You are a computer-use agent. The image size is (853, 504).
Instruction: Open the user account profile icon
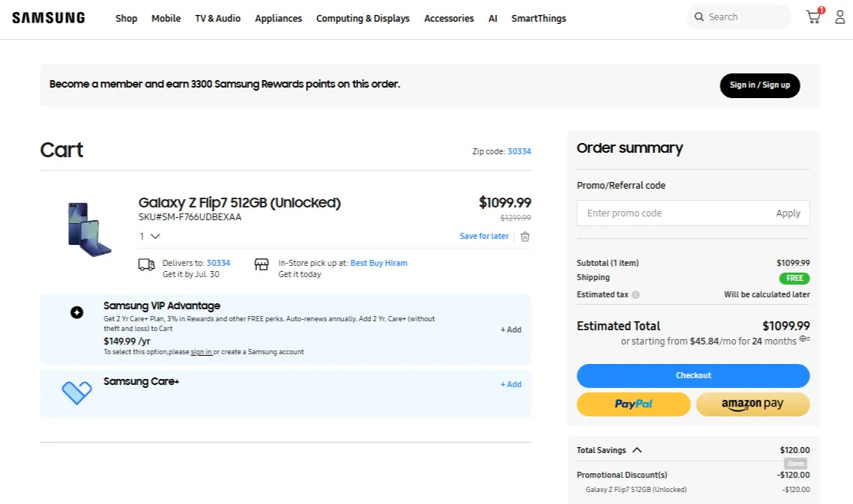click(840, 17)
